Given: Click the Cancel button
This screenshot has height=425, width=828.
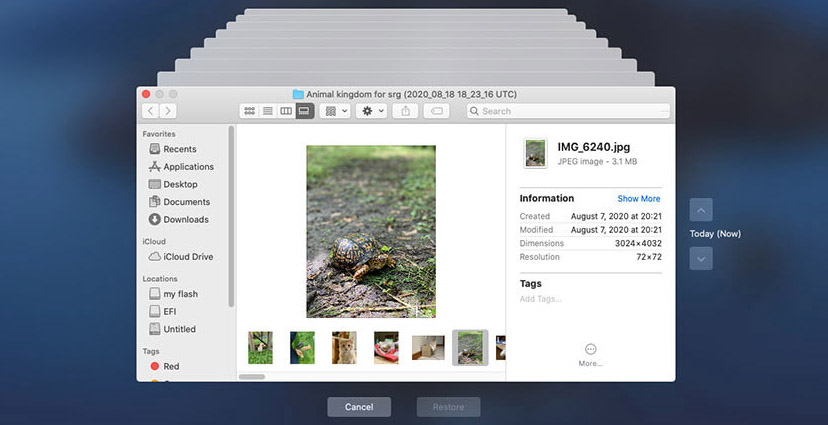Looking at the screenshot, I should pos(359,407).
